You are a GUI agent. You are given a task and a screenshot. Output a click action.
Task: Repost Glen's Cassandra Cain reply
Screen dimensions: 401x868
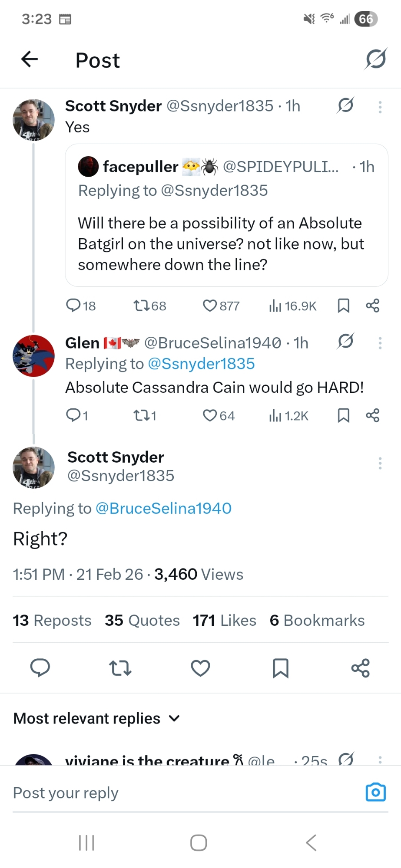140,416
